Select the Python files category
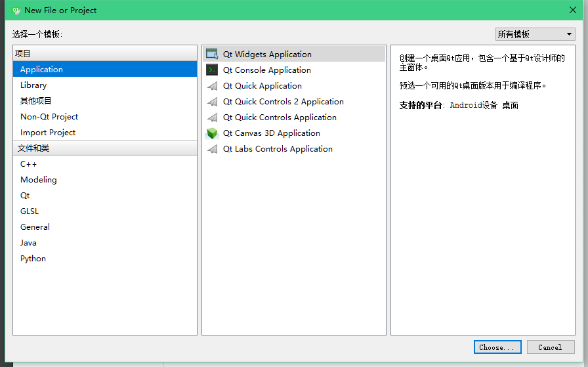This screenshot has height=367, width=588. 105,259
